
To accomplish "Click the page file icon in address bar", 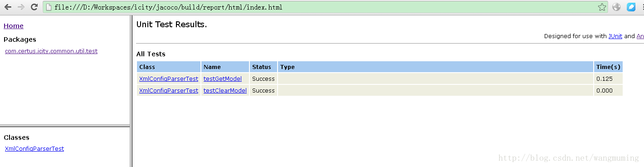I will click(x=49, y=7).
